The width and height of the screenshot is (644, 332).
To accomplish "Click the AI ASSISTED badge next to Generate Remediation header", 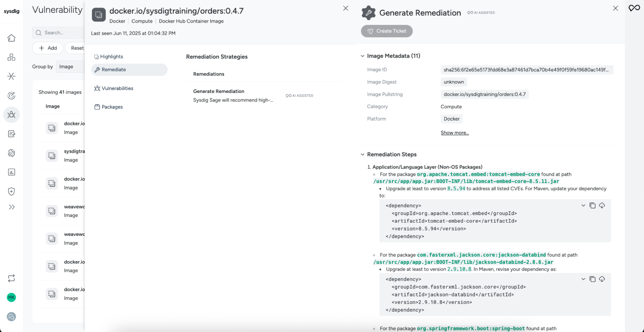I will coord(481,13).
